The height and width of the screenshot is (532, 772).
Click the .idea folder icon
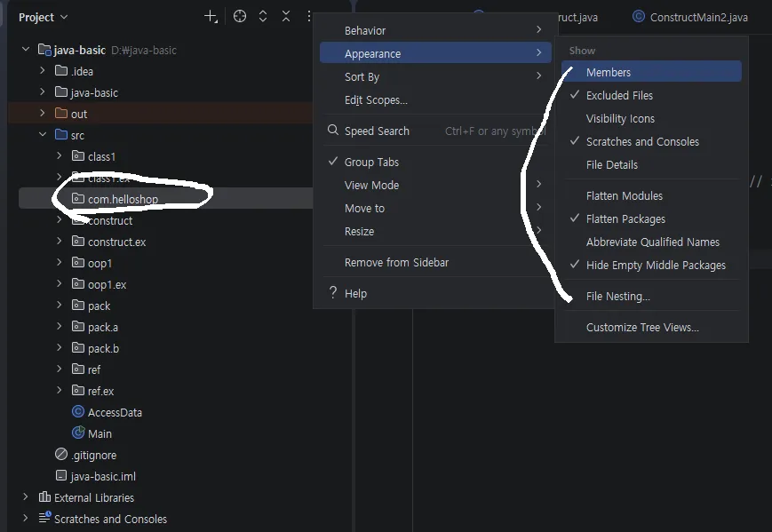coord(61,70)
